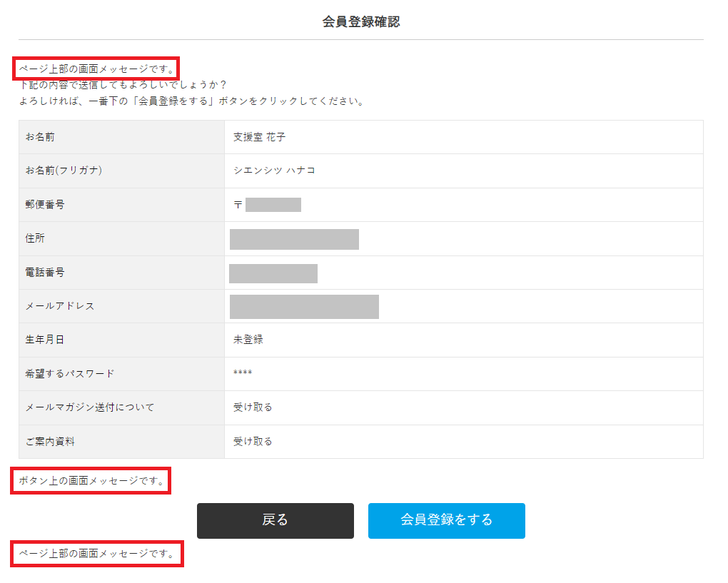Select the 希望するパスワード label

point(70,374)
